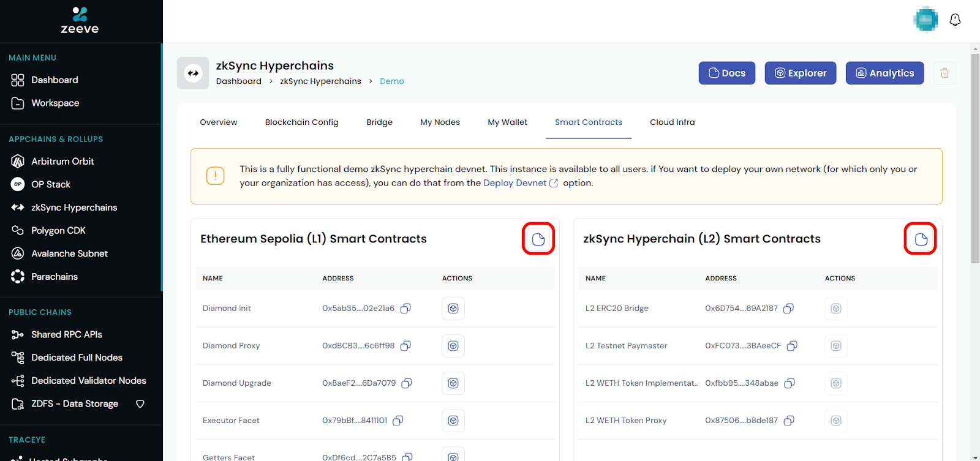The height and width of the screenshot is (461, 980).
Task: Open Workspace in sidebar
Action: (x=55, y=103)
